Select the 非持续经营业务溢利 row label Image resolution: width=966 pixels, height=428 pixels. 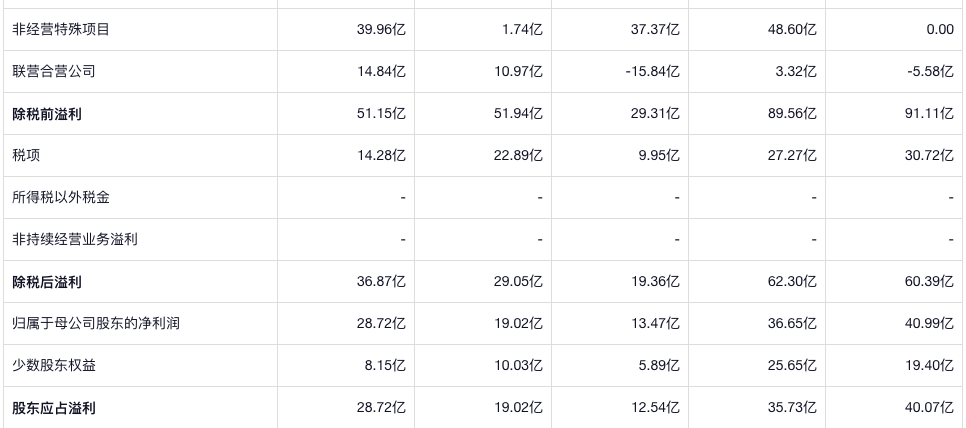click(x=75, y=240)
